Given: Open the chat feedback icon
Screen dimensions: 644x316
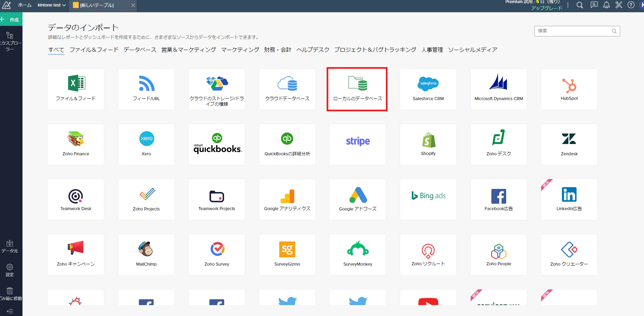Looking at the screenshot, I should tap(594, 5).
